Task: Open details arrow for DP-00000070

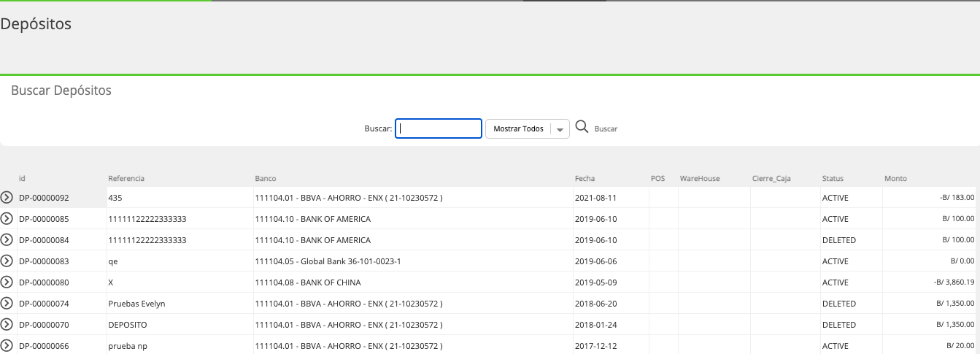Action: (7, 324)
